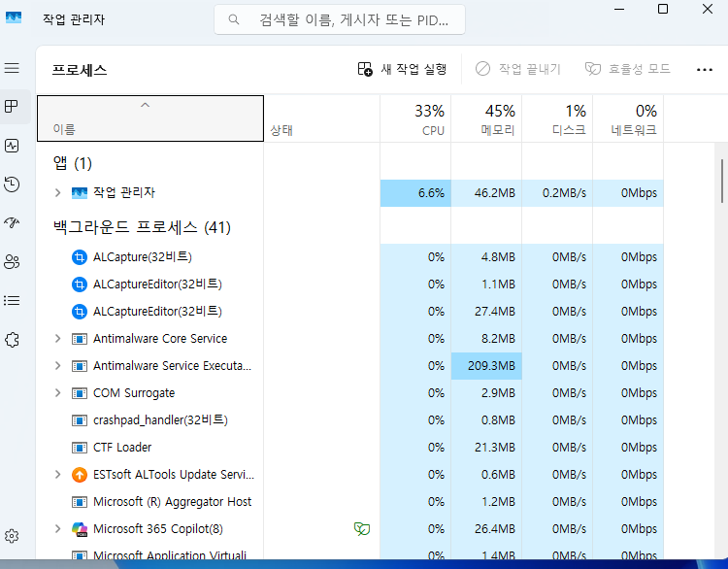728x569 pixels.
Task: Sort by the 이름 column header
Action: (x=150, y=118)
